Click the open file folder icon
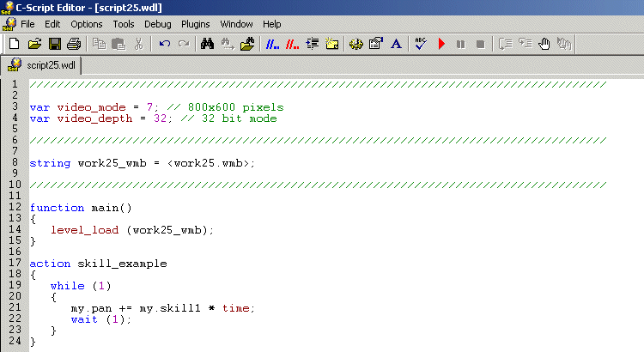The width and height of the screenshot is (644, 352). [x=34, y=43]
